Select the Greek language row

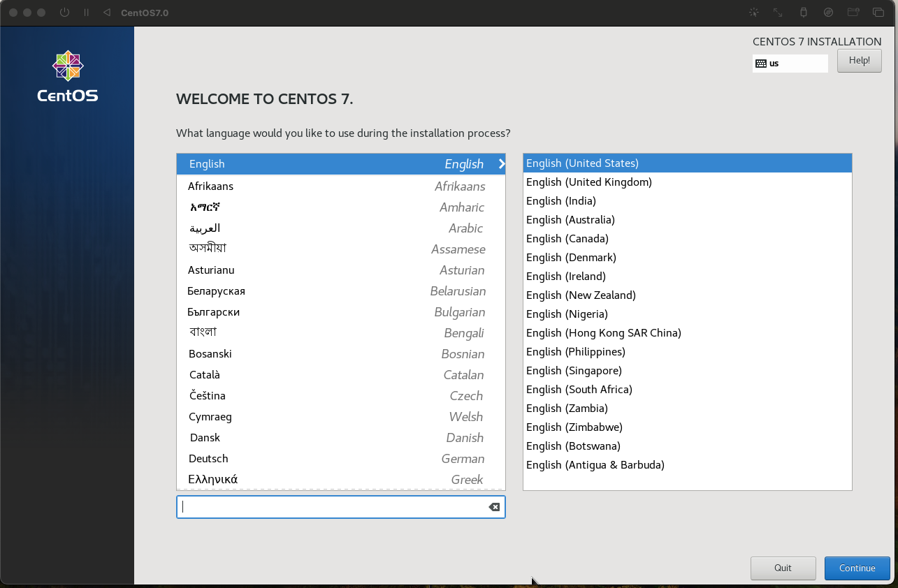click(341, 480)
